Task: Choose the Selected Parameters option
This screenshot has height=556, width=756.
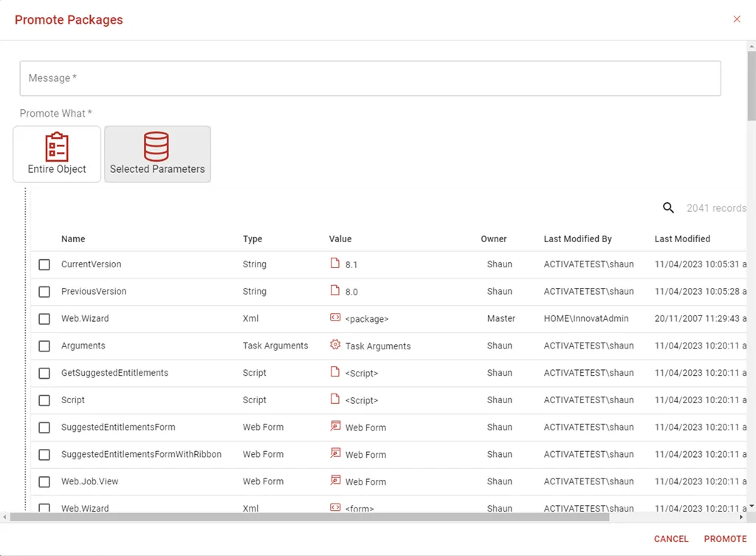Action: (x=158, y=154)
